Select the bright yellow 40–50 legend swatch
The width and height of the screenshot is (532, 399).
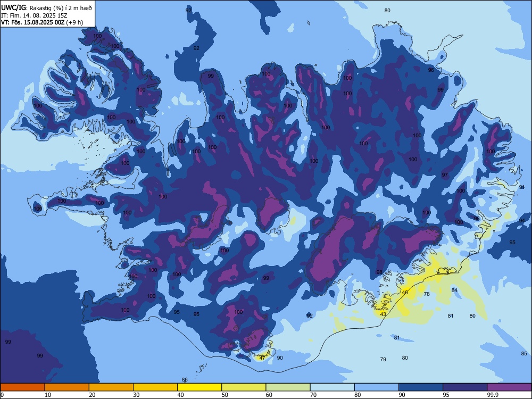click(x=199, y=387)
